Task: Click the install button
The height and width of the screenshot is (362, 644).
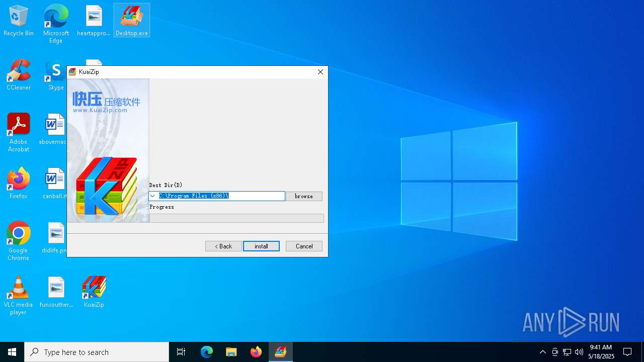Action: 261,246
